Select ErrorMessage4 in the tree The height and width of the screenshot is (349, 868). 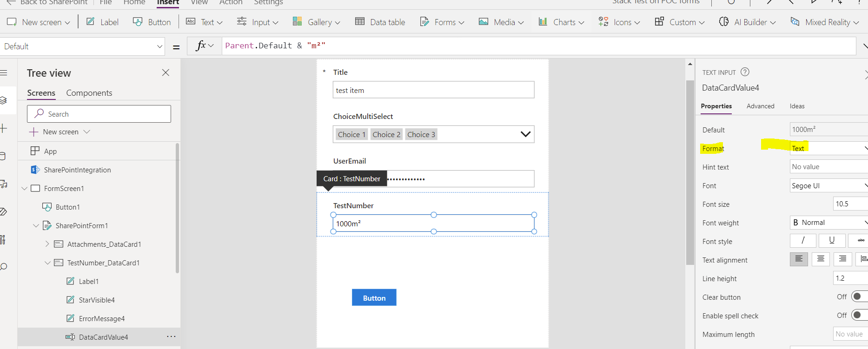[102, 318]
